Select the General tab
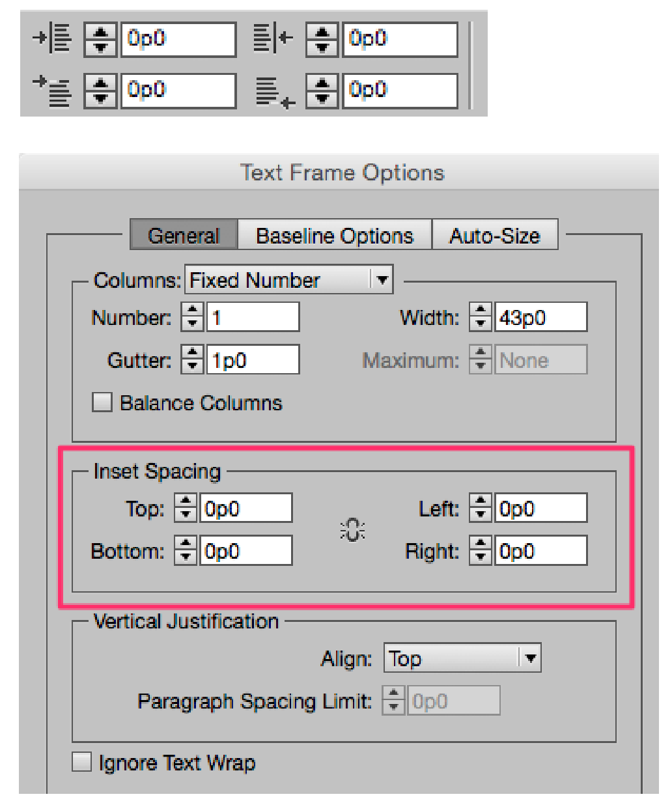The width and height of the screenshot is (672, 801). pyautogui.click(x=184, y=236)
